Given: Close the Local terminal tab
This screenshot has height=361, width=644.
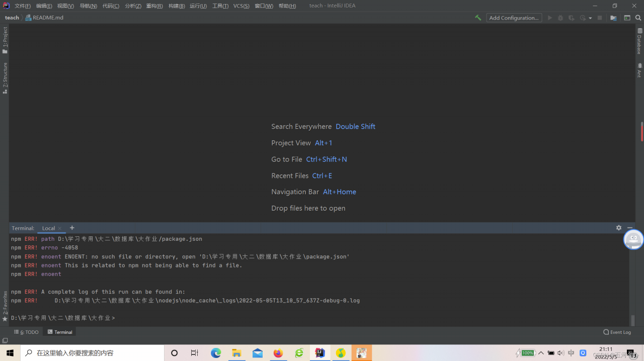Looking at the screenshot, I should click(x=60, y=228).
